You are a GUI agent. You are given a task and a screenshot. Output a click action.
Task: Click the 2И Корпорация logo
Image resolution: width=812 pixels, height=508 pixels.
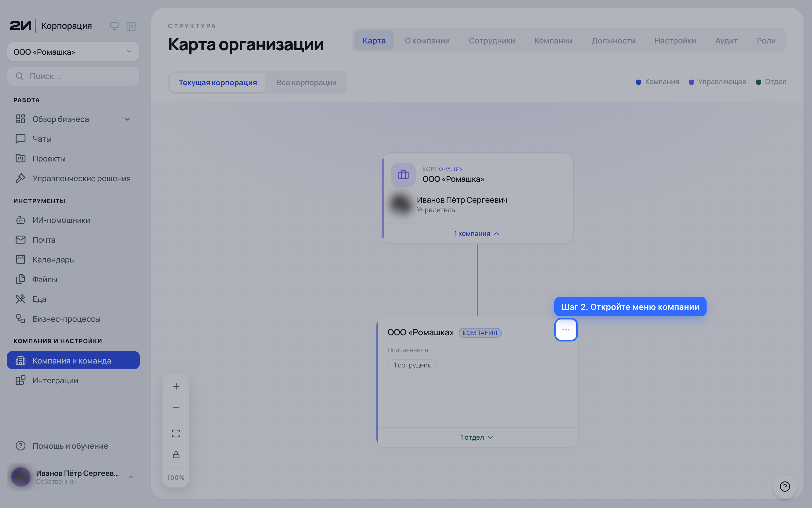(x=51, y=26)
